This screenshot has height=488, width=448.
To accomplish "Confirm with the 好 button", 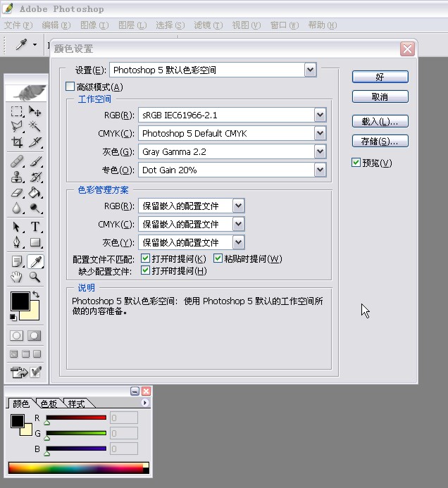I will tap(380, 77).
